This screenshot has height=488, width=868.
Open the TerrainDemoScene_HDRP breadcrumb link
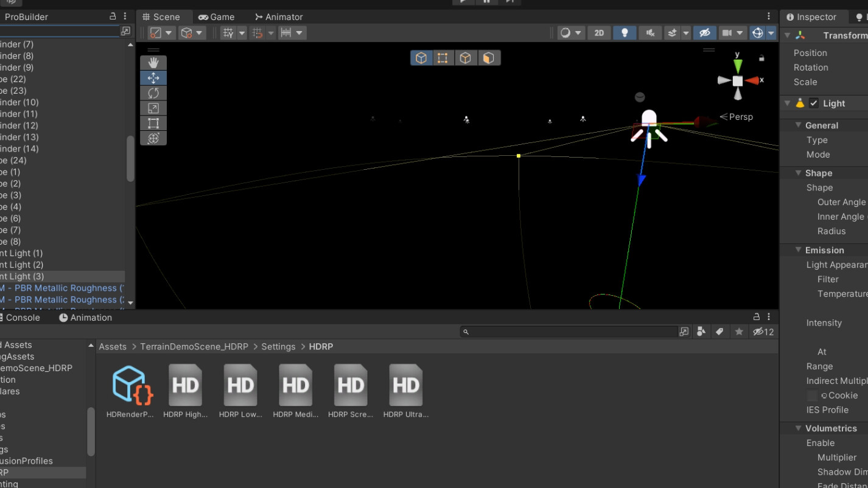194,346
